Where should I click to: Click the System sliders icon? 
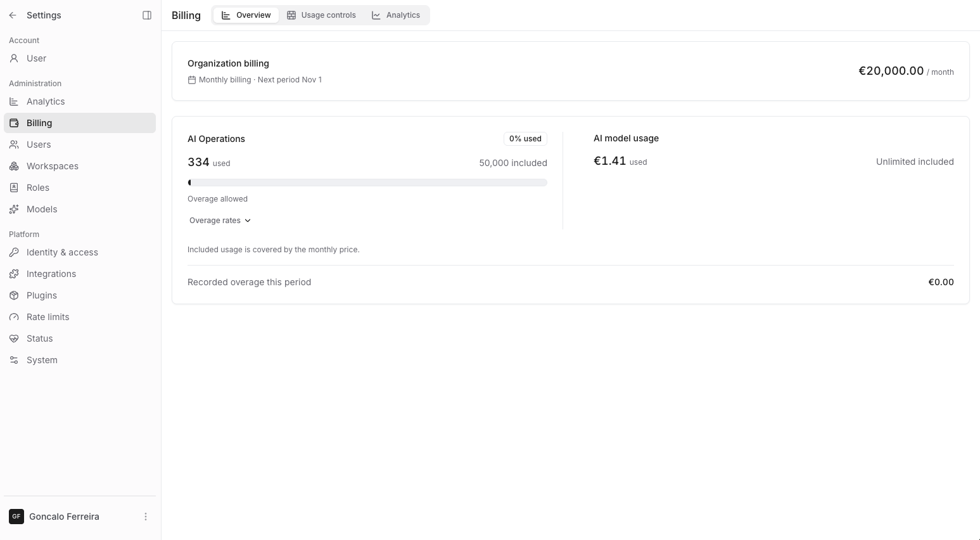14,360
